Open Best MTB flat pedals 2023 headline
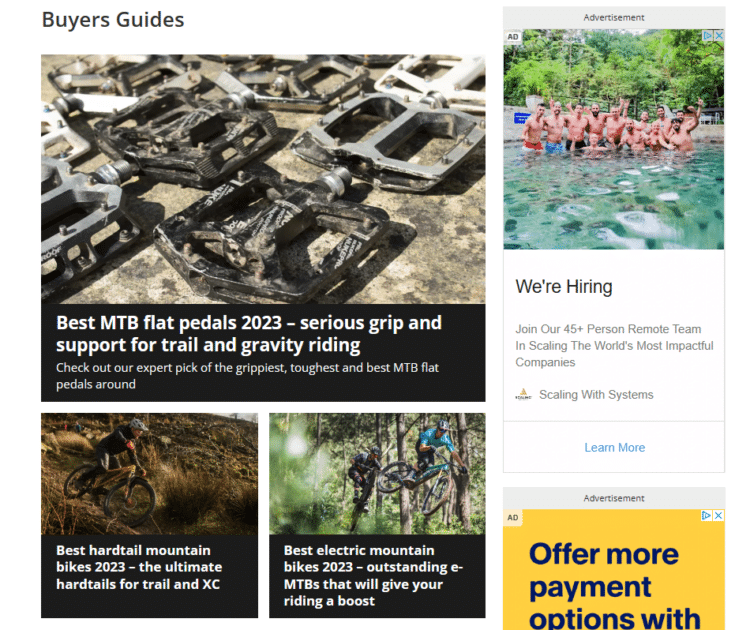The height and width of the screenshot is (630, 750). (249, 334)
